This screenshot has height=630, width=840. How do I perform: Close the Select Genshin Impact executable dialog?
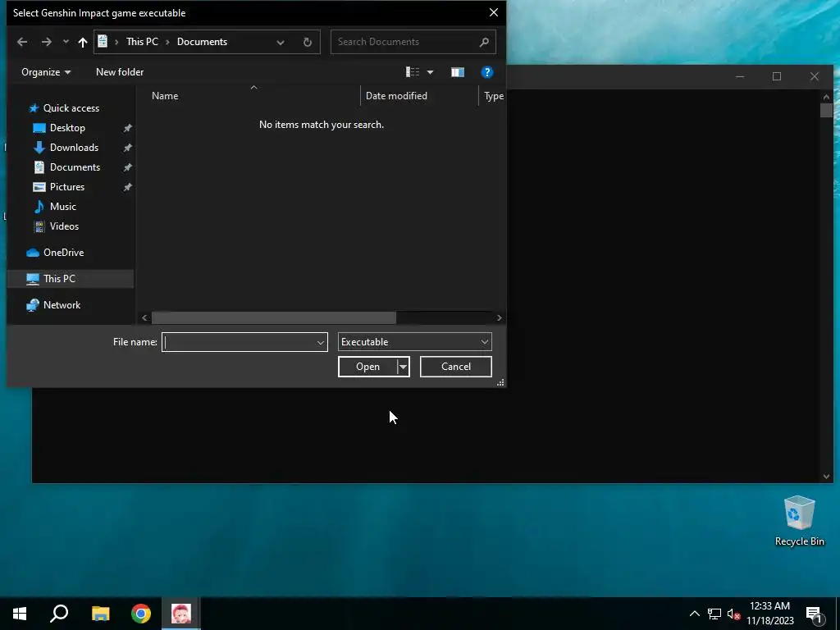[x=493, y=12]
